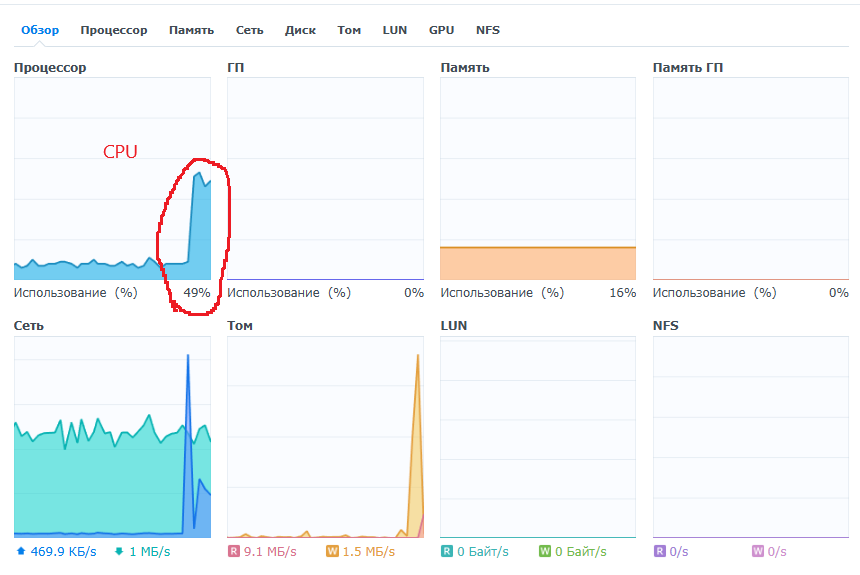Click the Процессор usage graph

pyautogui.click(x=112, y=179)
